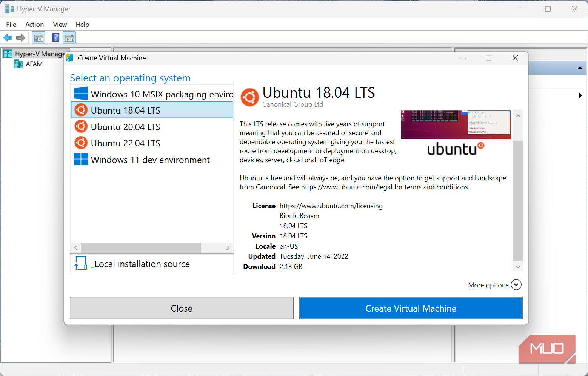Click the Local installation source icon

[80, 263]
